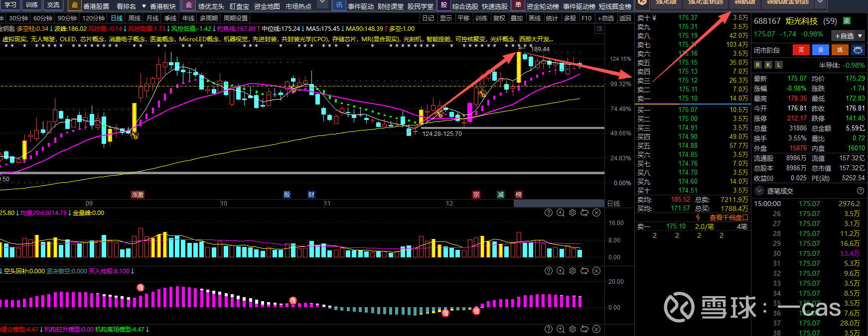
Task: Click the green 卖 tag next to stock name
Action: [x=847, y=21]
